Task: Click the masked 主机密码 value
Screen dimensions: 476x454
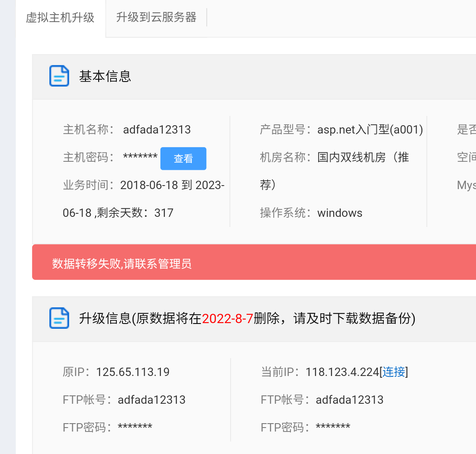Action: pyautogui.click(x=140, y=157)
